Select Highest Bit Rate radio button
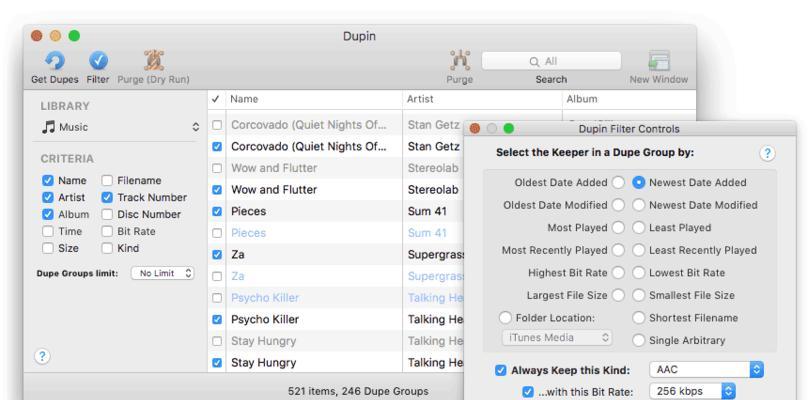 [618, 273]
